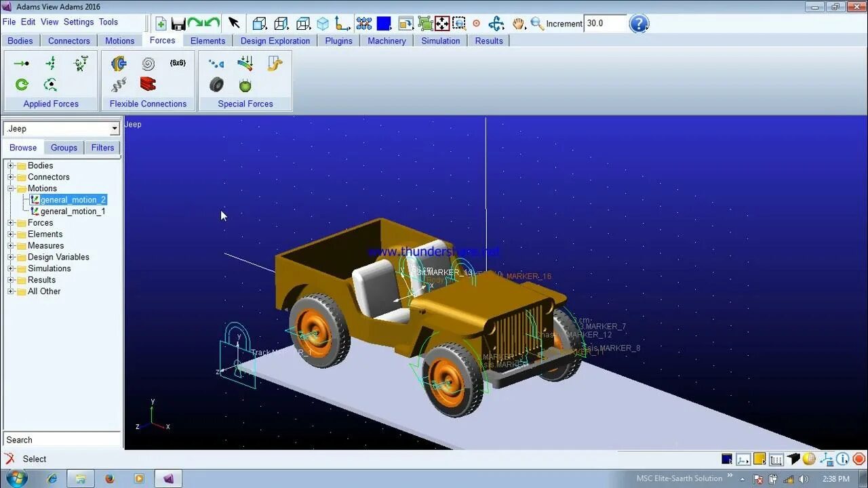Viewport: 868px width, 488px height.
Task: Click the Search field in the browser
Action: [x=62, y=440]
